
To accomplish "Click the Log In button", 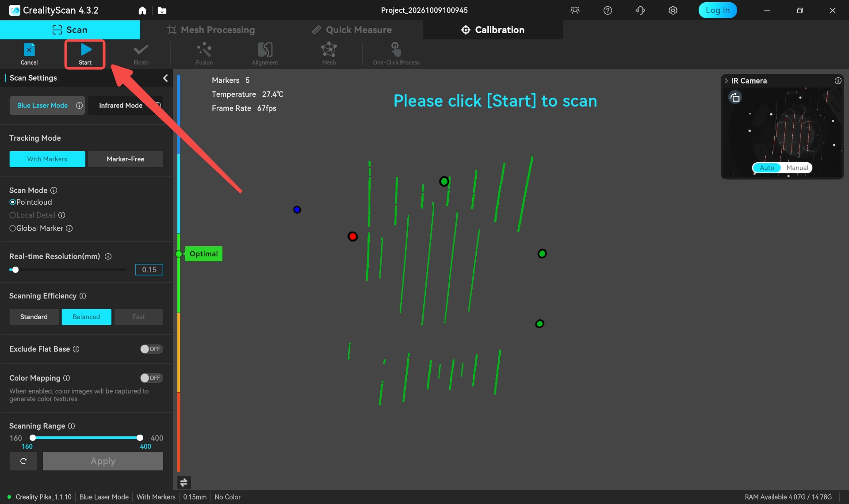I will pyautogui.click(x=717, y=11).
